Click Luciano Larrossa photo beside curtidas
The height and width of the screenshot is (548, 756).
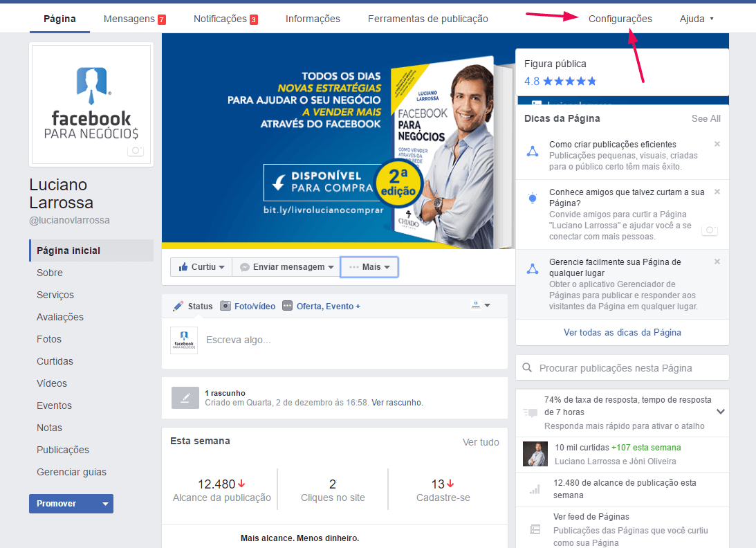tap(535, 454)
